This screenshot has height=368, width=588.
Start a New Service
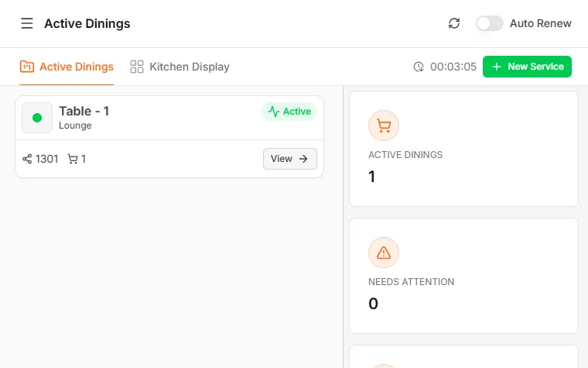(527, 67)
